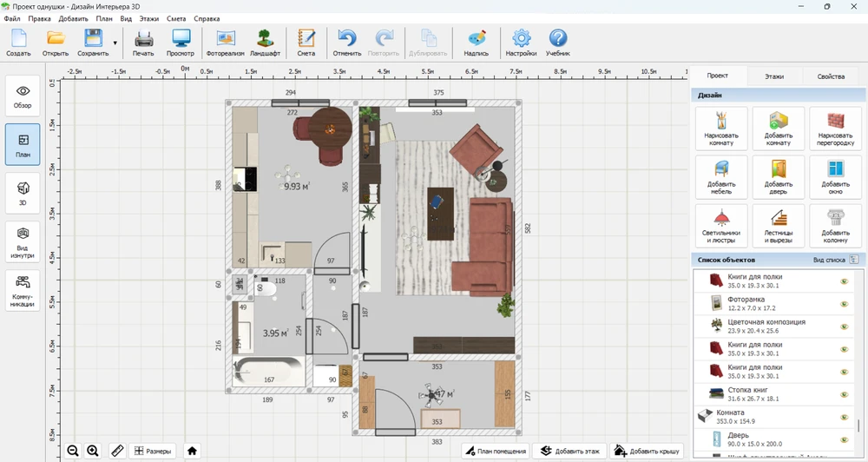The image size is (868, 462).
Task: Expand the Сохранить dropdown arrow
Action: [115, 42]
